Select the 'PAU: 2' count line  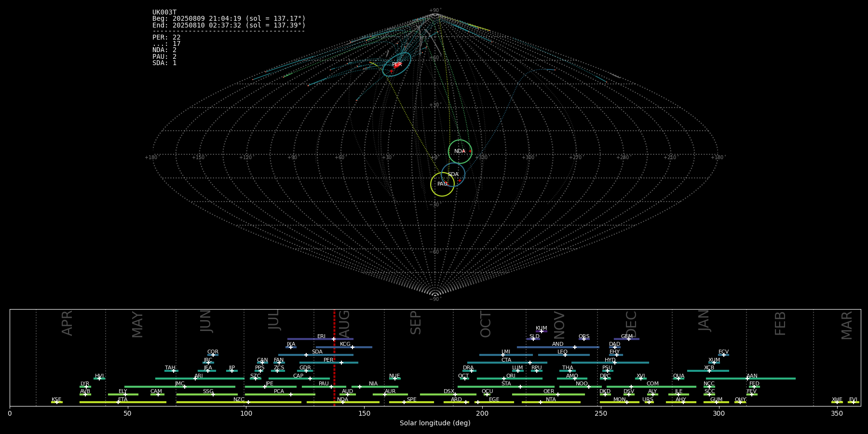(x=164, y=56)
